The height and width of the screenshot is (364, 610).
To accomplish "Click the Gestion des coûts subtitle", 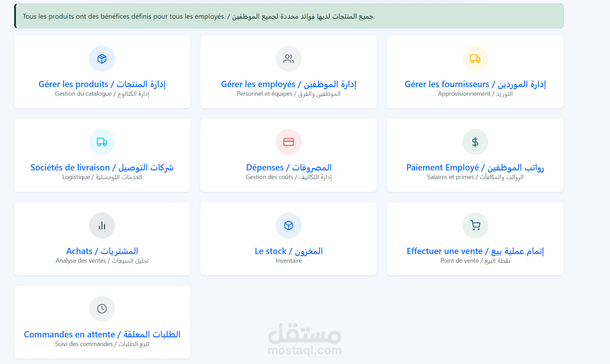I will coord(289,177).
